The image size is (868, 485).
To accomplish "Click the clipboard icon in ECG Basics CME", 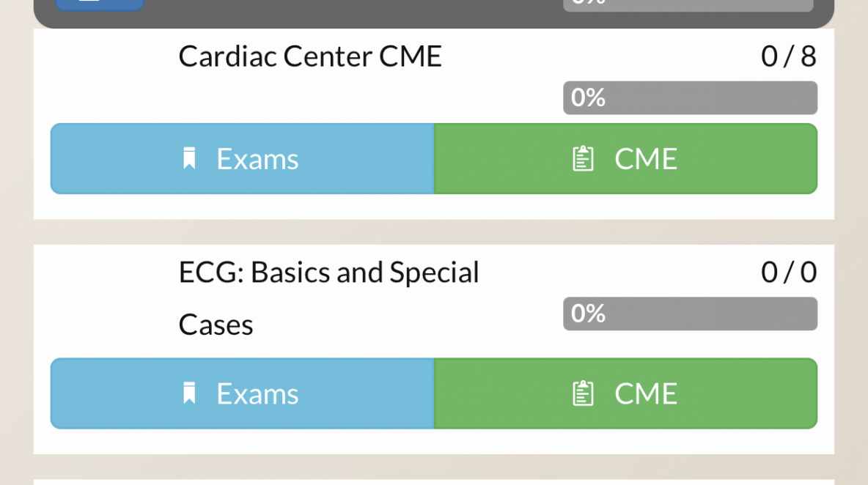I will pos(582,393).
